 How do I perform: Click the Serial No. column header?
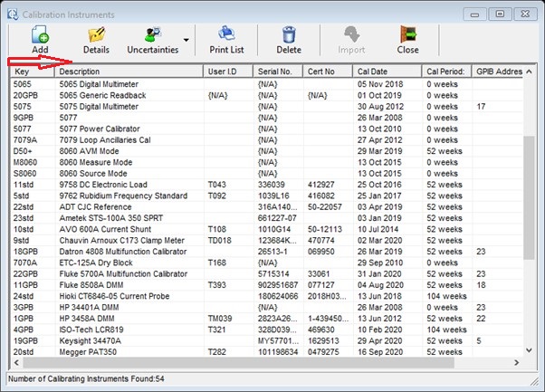[275, 72]
